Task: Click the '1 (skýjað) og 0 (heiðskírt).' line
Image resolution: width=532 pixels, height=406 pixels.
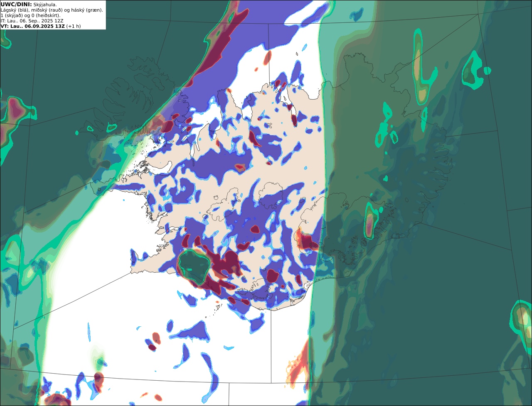Action: 30,15
